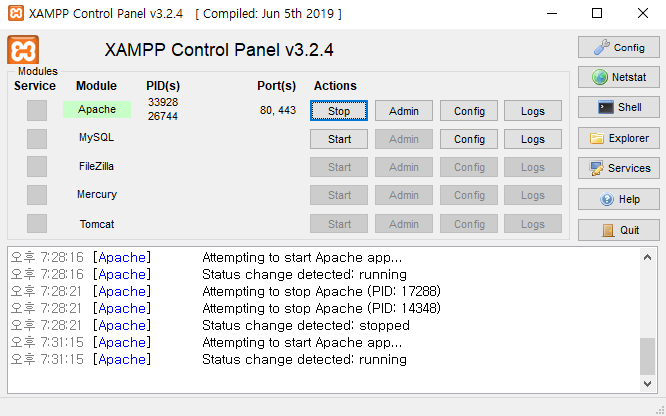The height and width of the screenshot is (416, 666).
Task: Open the Services manager
Action: click(618, 168)
